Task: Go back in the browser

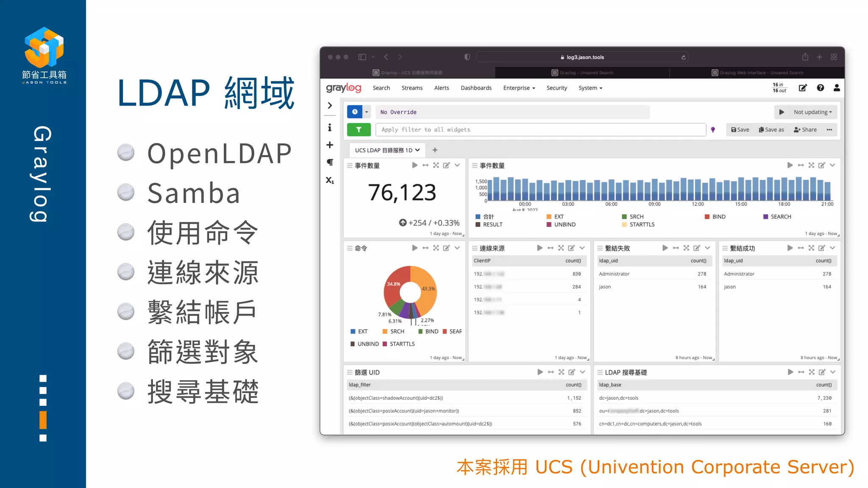Action: [386, 57]
